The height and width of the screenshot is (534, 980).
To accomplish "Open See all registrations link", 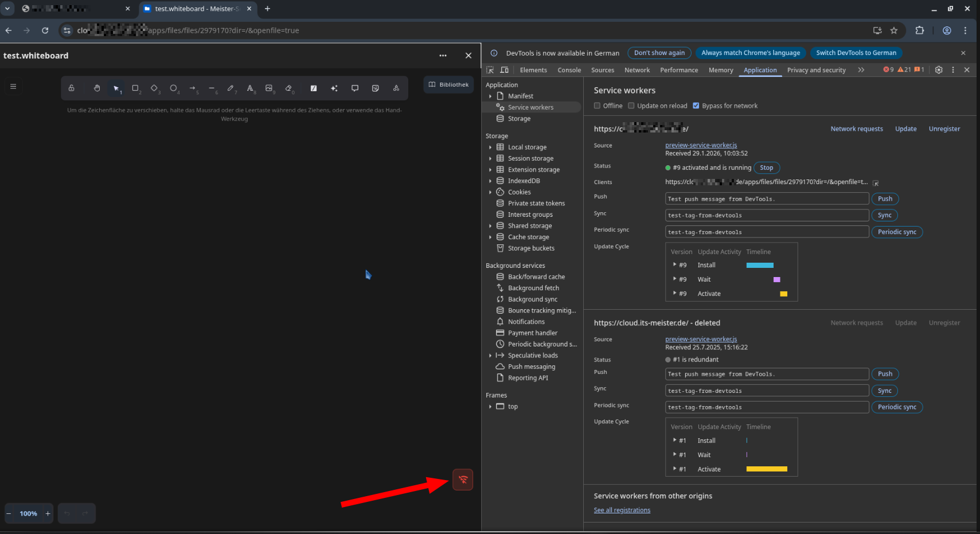I will click(x=622, y=510).
